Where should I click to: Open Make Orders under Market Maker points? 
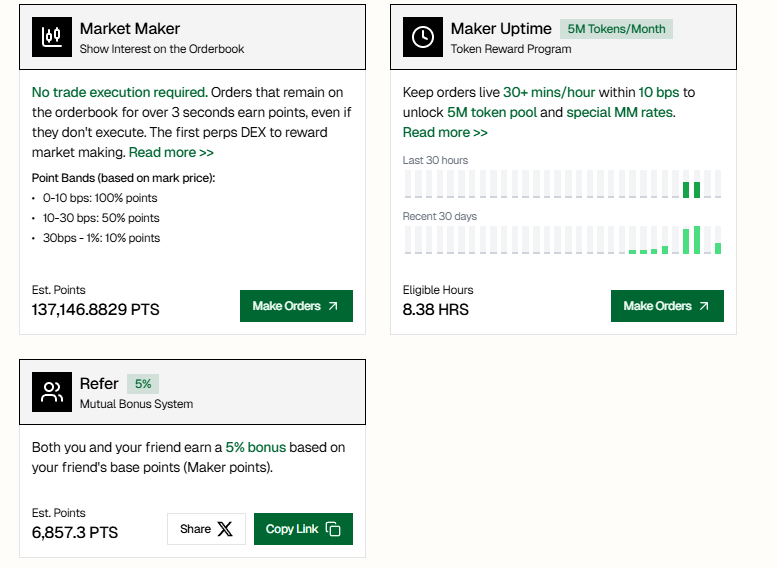[296, 306]
